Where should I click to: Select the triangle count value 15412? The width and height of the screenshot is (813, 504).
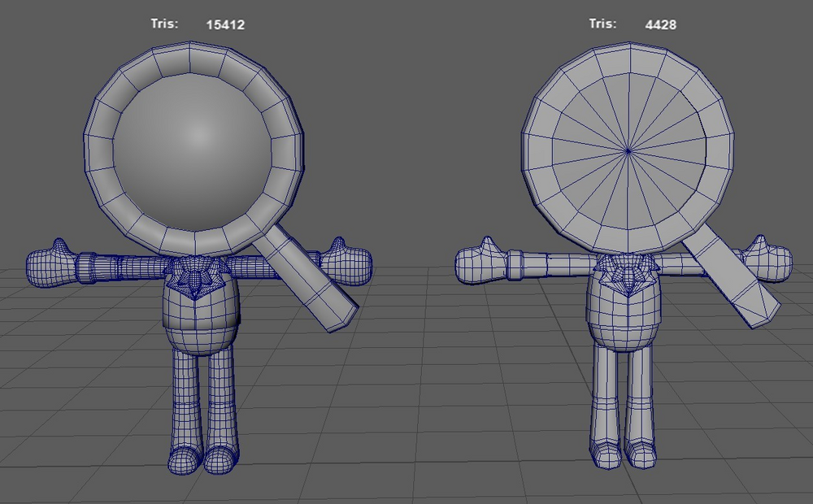tap(225, 25)
